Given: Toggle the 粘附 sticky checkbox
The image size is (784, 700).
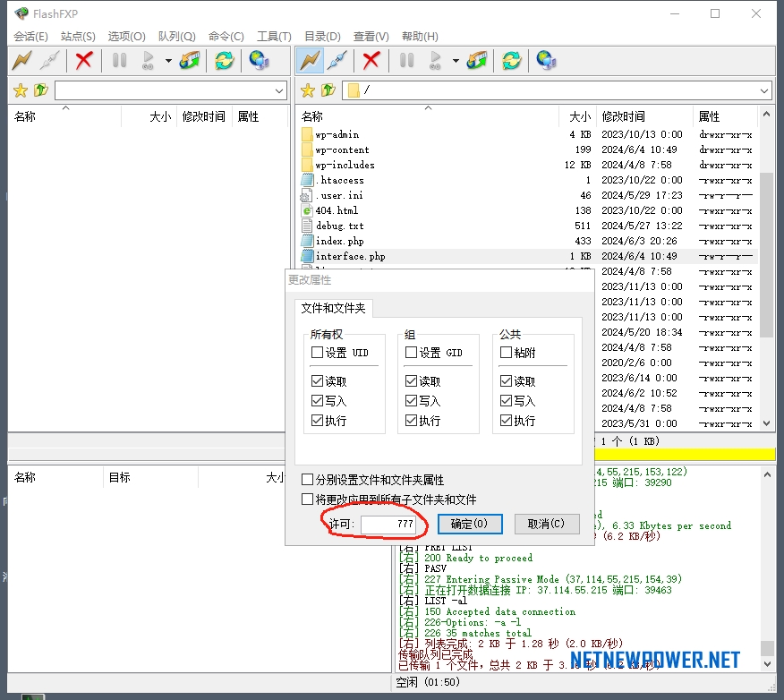Looking at the screenshot, I should pyautogui.click(x=506, y=353).
